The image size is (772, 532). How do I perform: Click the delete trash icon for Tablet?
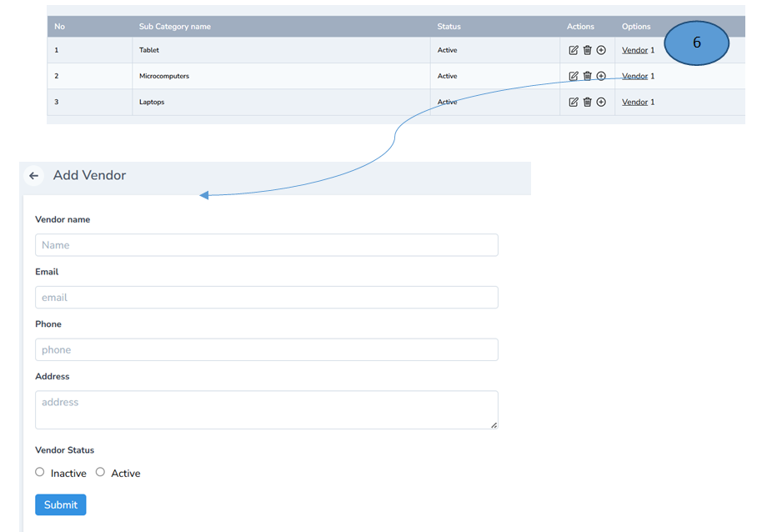click(587, 50)
